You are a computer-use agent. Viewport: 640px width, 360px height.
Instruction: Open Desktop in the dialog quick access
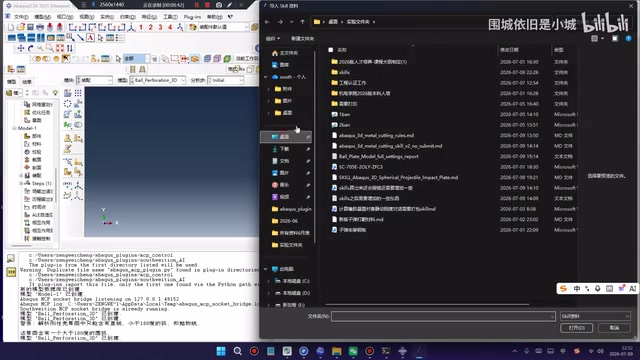pos(285,137)
